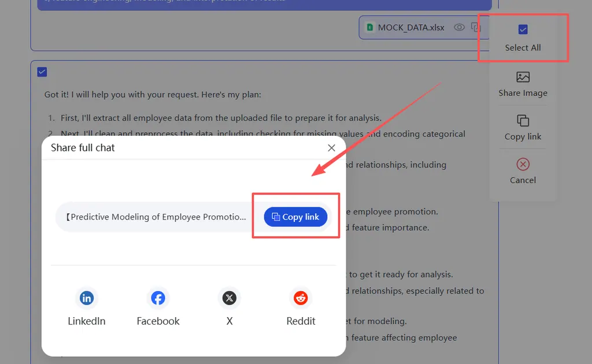This screenshot has height=364, width=592.
Task: Open Share Image in side panel
Action: [x=523, y=84]
